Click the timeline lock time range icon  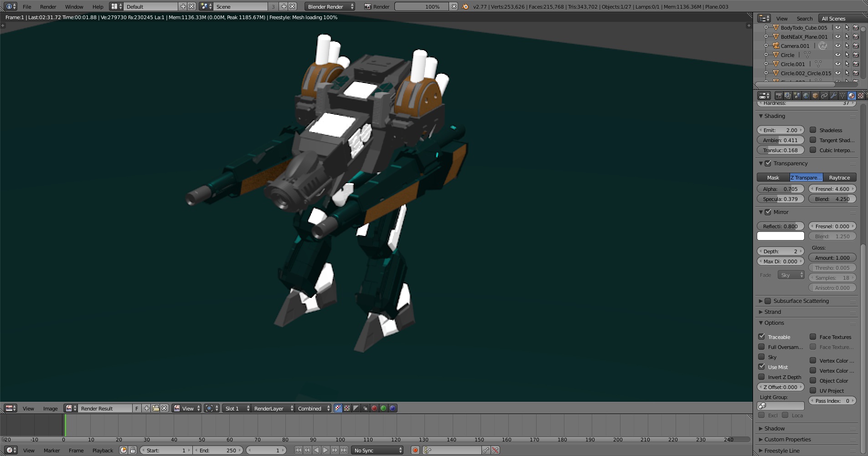[133, 450]
